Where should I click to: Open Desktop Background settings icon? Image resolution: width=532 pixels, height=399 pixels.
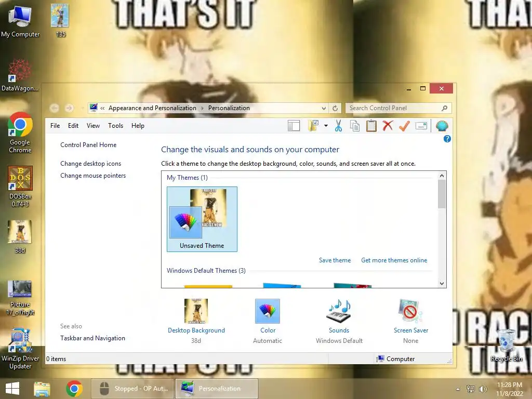(196, 311)
